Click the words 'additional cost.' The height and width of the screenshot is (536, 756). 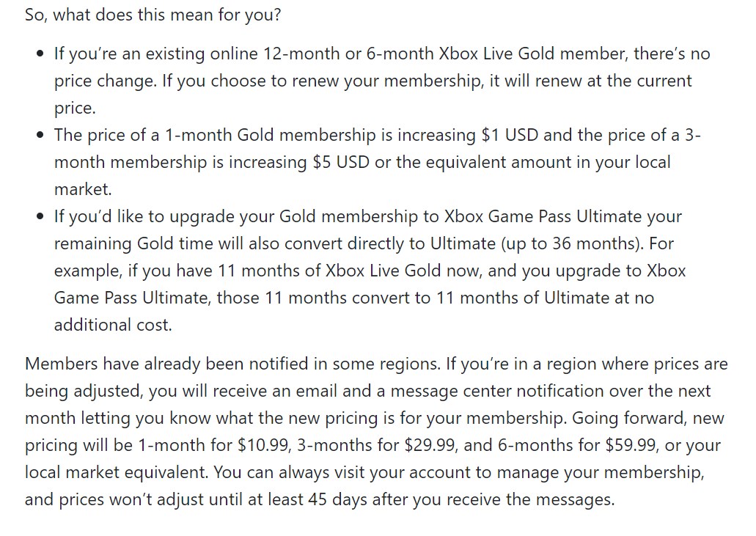click(x=113, y=325)
